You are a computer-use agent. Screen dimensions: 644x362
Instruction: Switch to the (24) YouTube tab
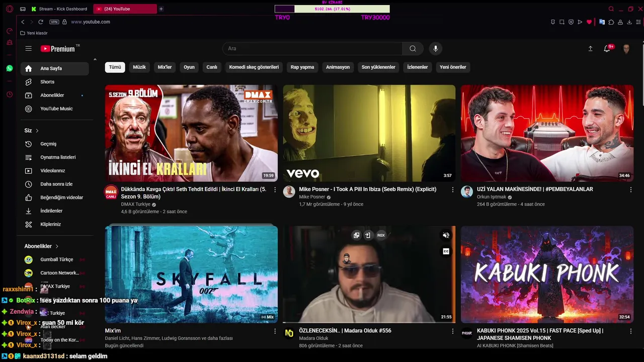(x=125, y=9)
